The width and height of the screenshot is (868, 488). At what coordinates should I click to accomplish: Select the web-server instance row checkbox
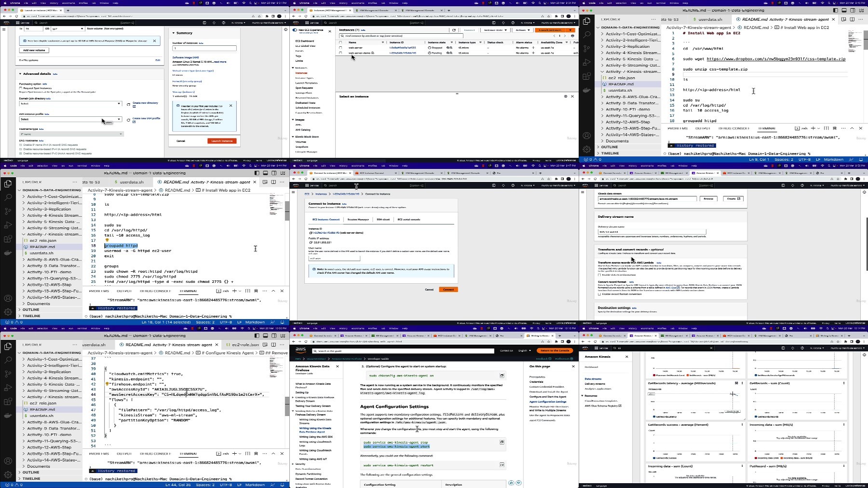tap(340, 48)
